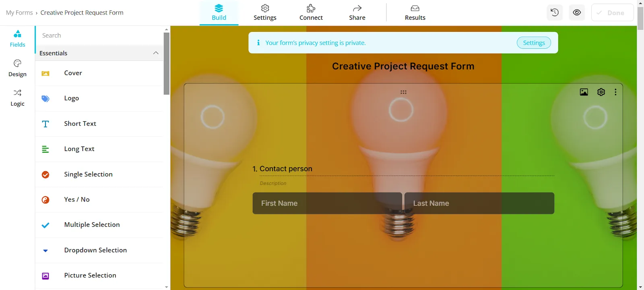644x290 pixels.
Task: Switch to the Results tab
Action: point(415,12)
